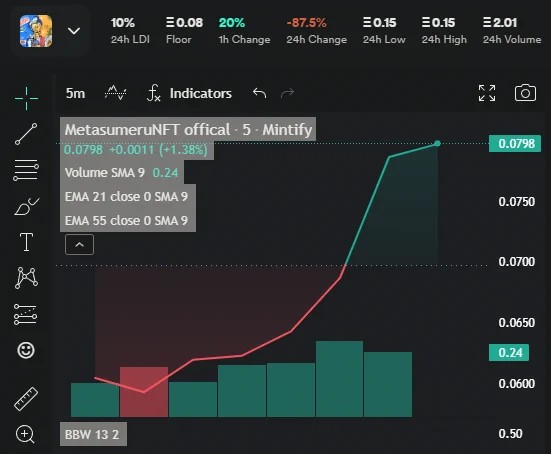Click the +0.0011 (+1.38%) price change text
The image size is (551, 454).
[x=158, y=150]
